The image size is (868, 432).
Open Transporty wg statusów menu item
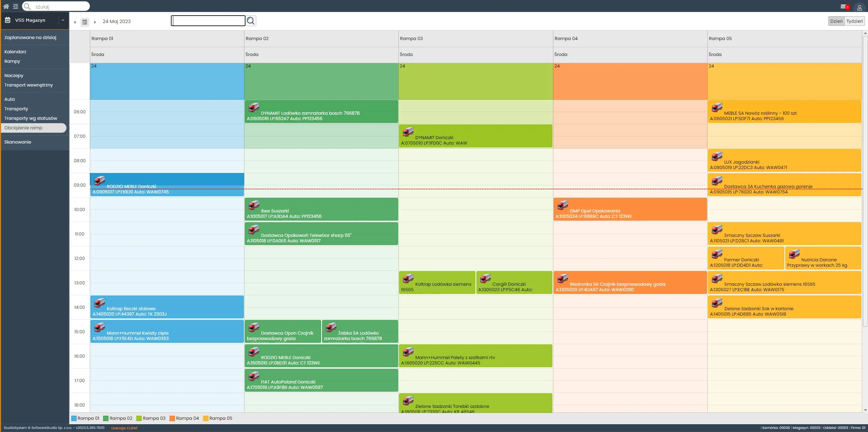31,118
